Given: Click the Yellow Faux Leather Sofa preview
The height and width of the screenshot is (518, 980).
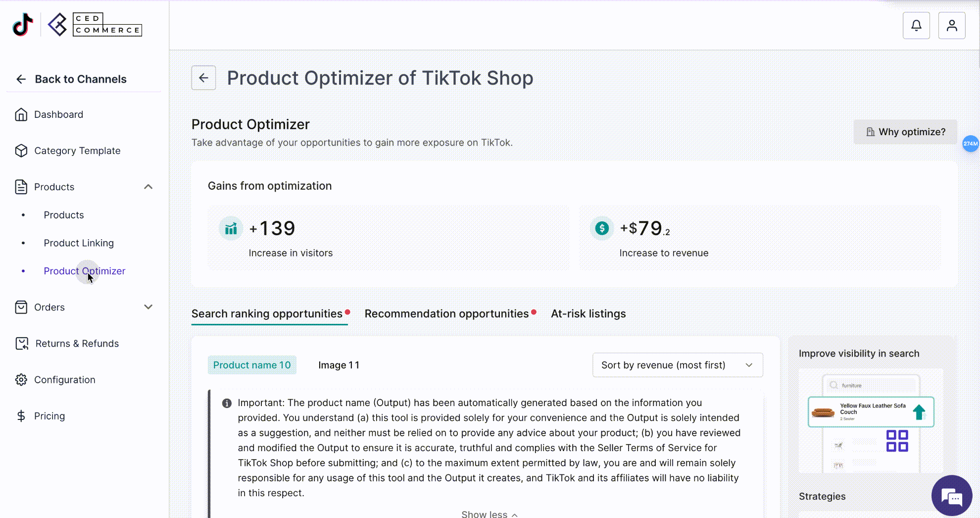Looking at the screenshot, I should pos(871,412).
